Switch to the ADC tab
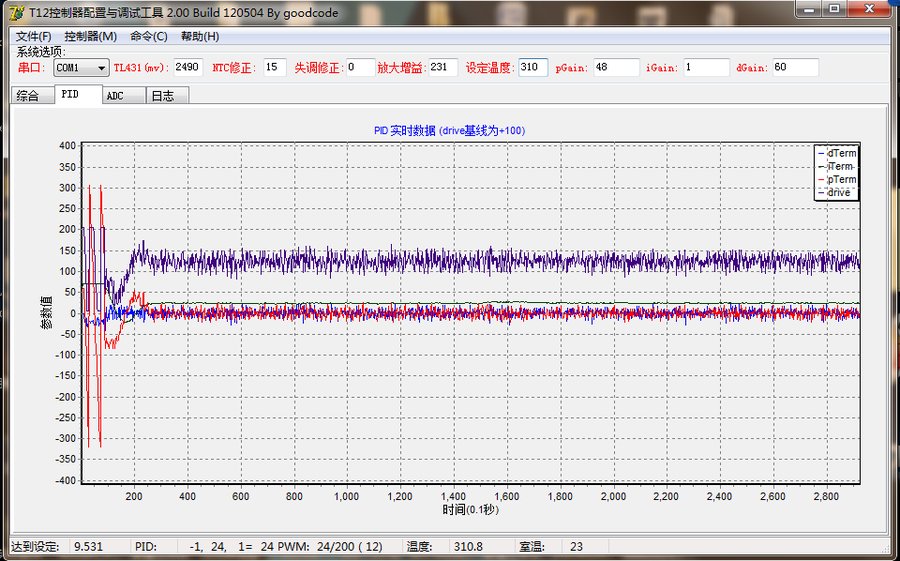 click(123, 95)
